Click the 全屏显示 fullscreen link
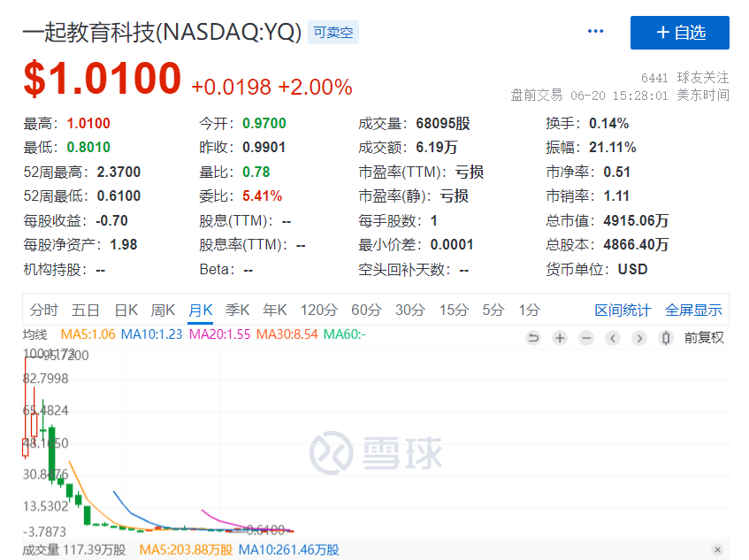749x560 pixels. [693, 310]
